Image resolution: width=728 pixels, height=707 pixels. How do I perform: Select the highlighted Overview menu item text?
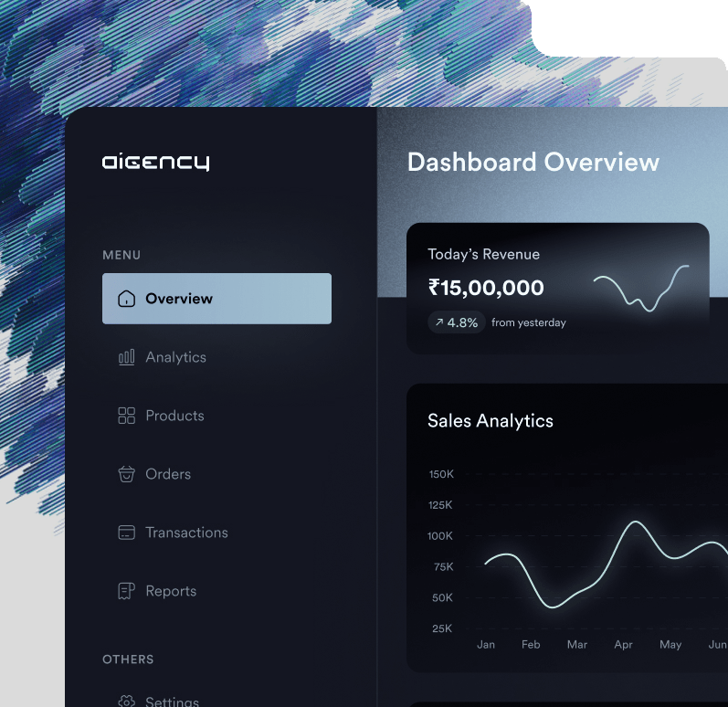pyautogui.click(x=179, y=299)
